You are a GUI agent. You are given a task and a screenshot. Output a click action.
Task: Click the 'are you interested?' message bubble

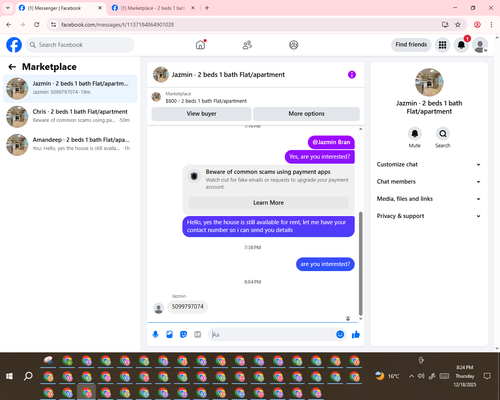(x=325, y=264)
